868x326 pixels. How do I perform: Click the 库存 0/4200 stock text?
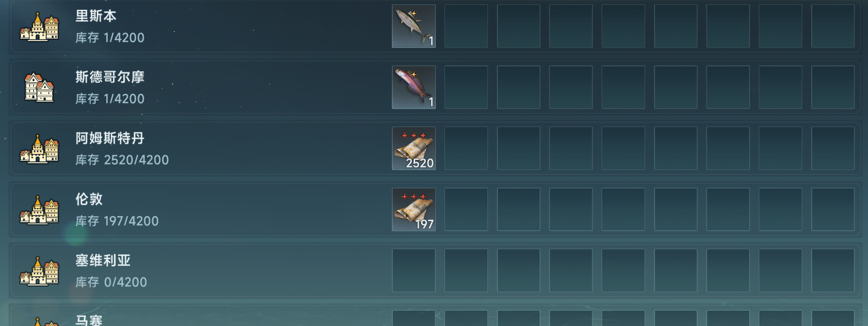tap(111, 282)
